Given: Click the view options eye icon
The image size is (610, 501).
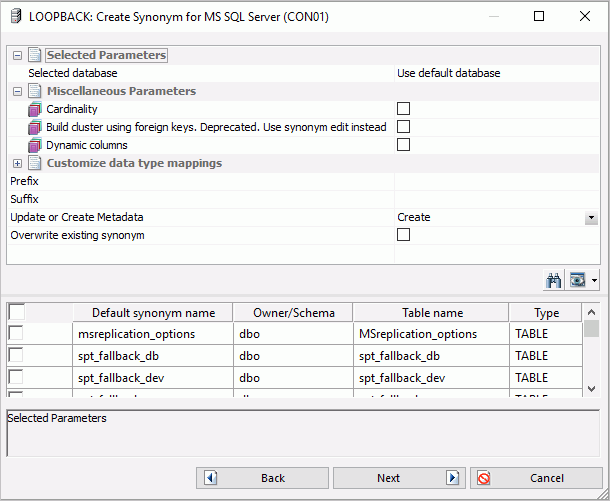Looking at the screenshot, I should click(577, 280).
